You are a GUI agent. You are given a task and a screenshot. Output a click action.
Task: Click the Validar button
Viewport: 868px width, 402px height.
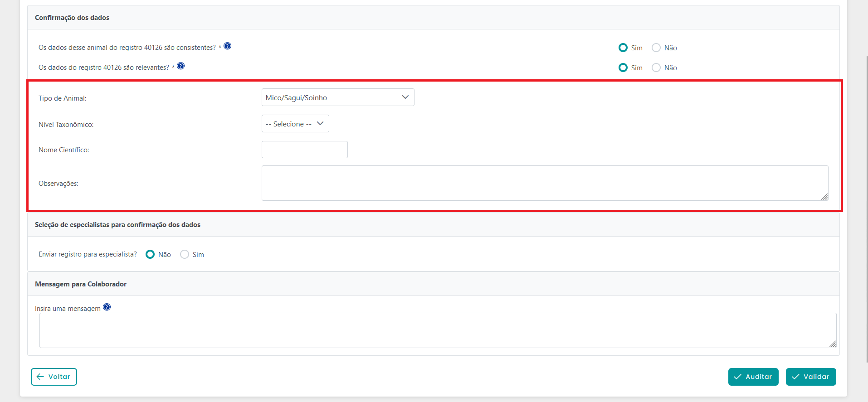point(811,377)
